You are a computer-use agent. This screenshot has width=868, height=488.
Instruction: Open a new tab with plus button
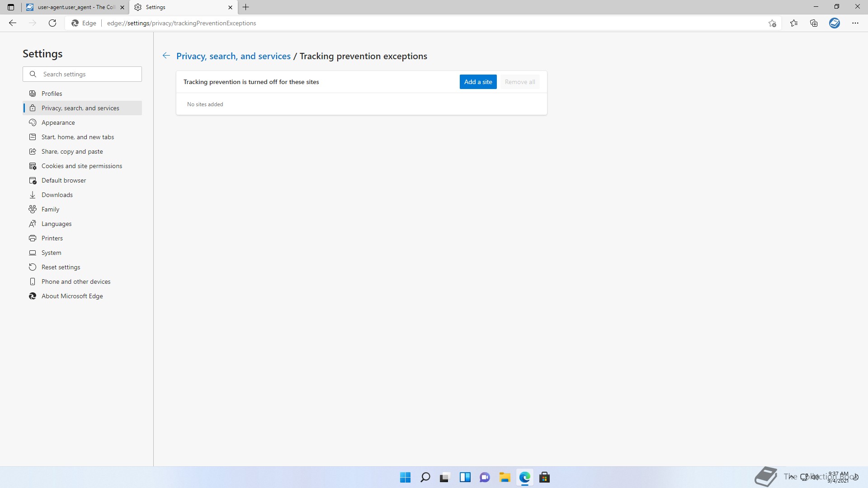click(246, 7)
